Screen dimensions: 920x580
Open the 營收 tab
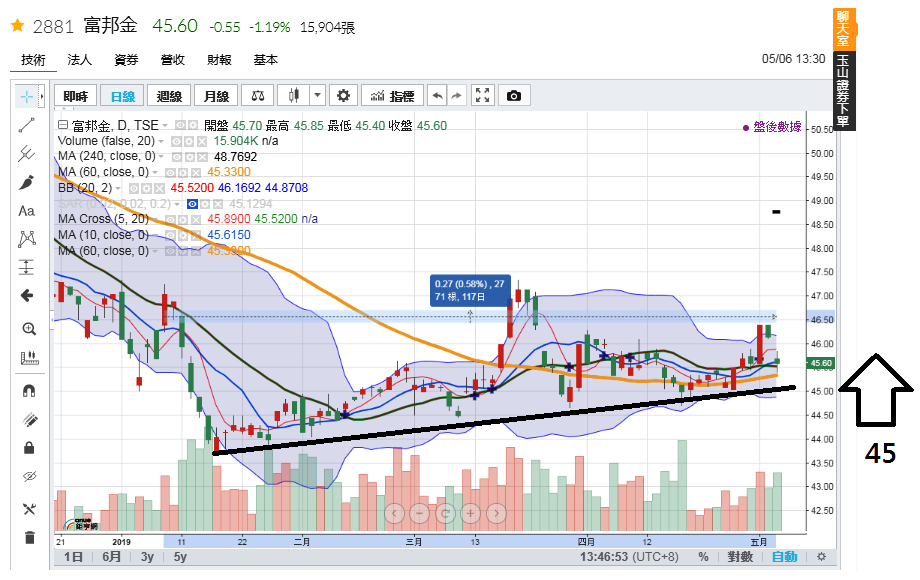(x=172, y=60)
